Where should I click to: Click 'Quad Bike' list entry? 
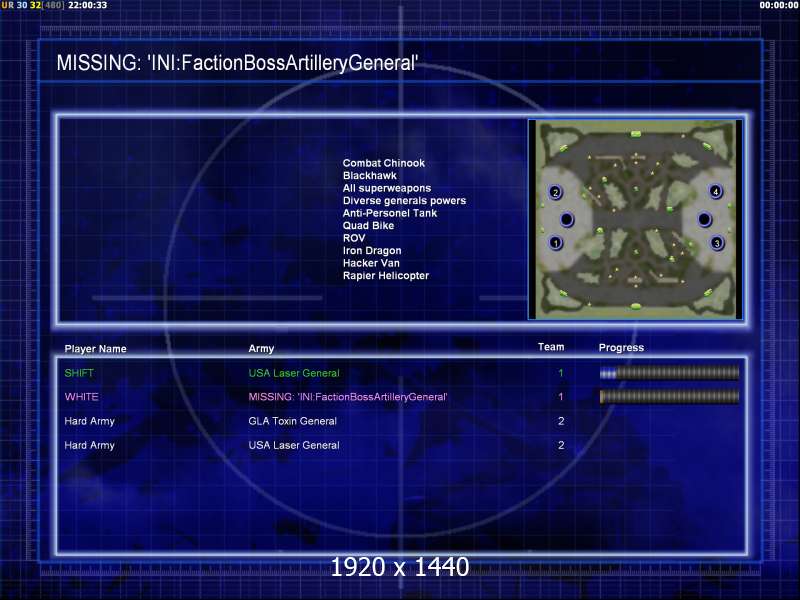368,226
